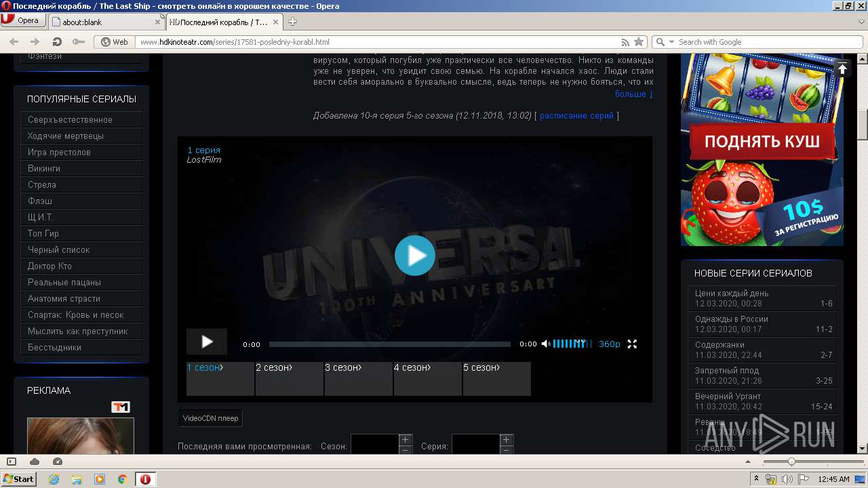Enter fullscreen mode in the video player
Viewport: 868px width, 488px height.
[632, 344]
